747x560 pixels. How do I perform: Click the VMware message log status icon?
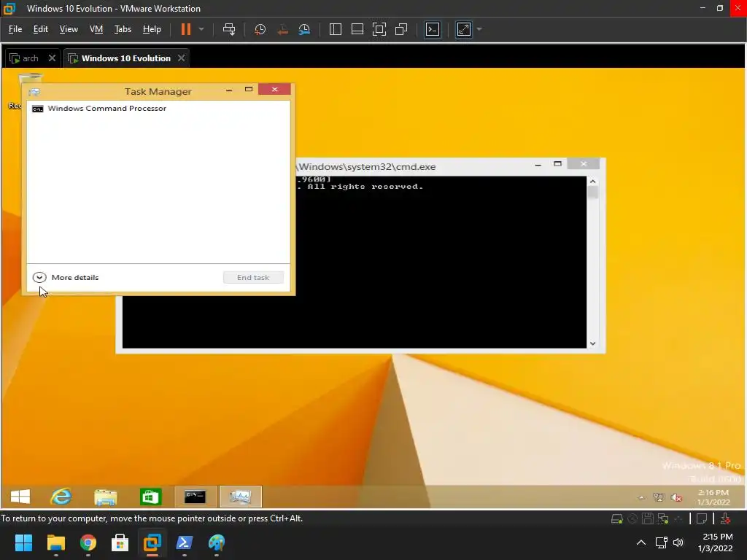pos(701,518)
